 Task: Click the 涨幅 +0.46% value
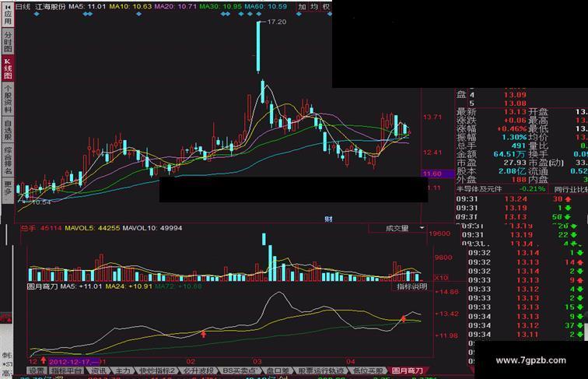(x=512, y=128)
